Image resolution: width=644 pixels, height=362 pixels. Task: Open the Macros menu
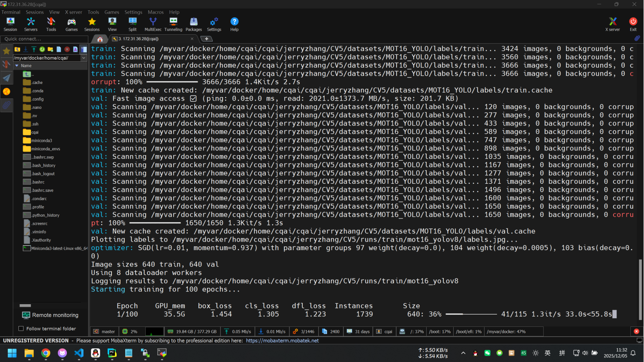[156, 12]
